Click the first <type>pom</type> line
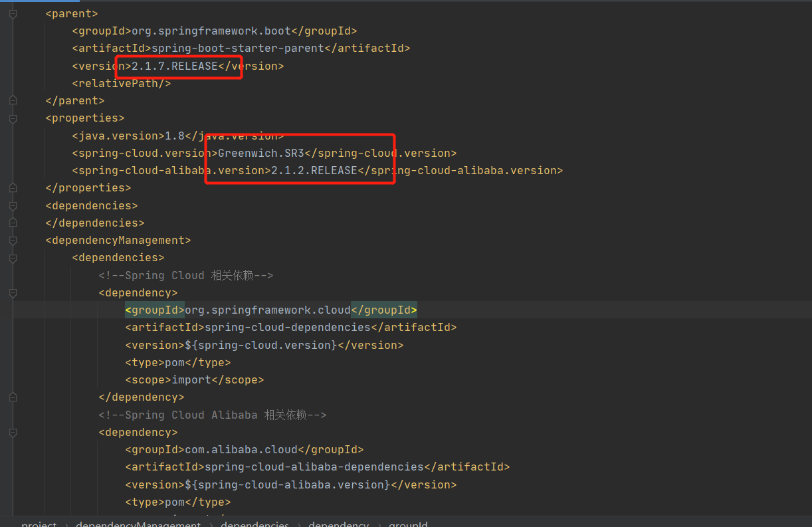Screen dimensions: 812x527 tap(178, 362)
